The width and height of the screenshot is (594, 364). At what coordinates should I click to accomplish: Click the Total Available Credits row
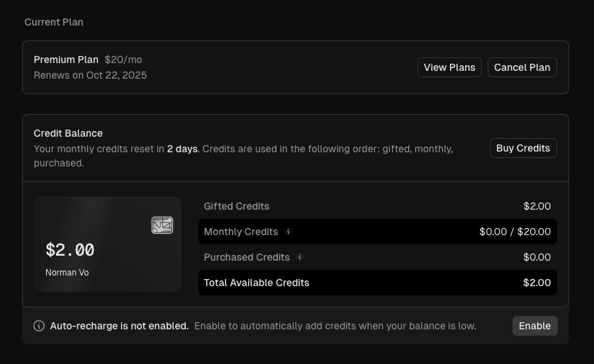click(377, 283)
